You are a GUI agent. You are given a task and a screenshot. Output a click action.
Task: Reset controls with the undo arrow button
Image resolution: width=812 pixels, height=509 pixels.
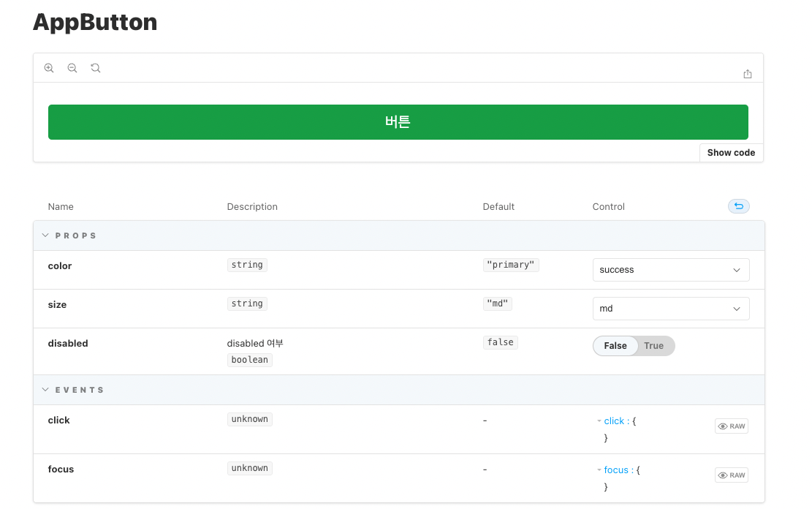click(738, 206)
